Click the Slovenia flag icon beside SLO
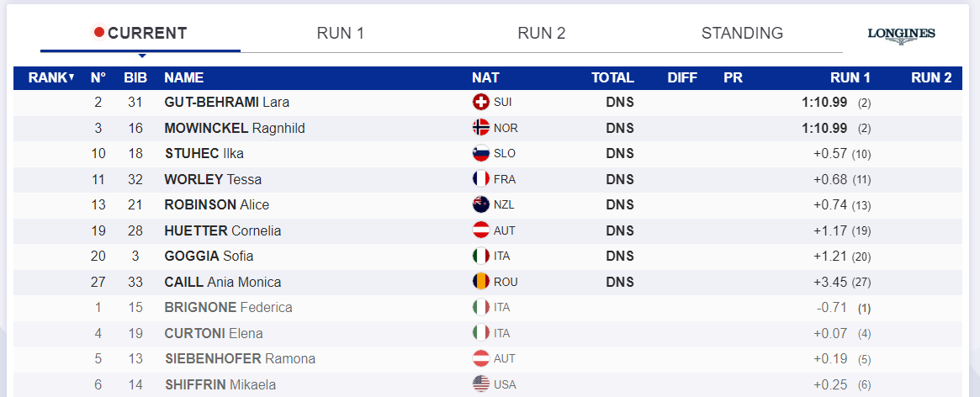The width and height of the screenshot is (980, 397). (x=481, y=154)
